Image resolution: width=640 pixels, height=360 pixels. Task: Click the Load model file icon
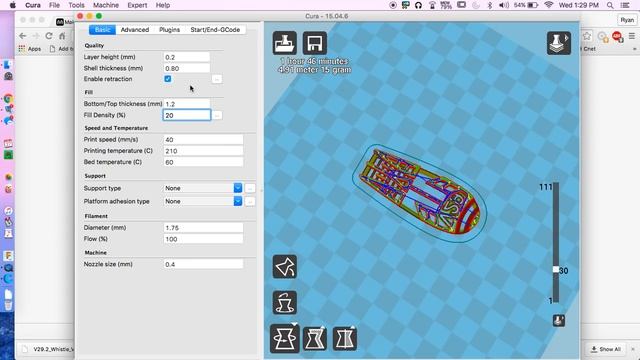pyautogui.click(x=284, y=43)
